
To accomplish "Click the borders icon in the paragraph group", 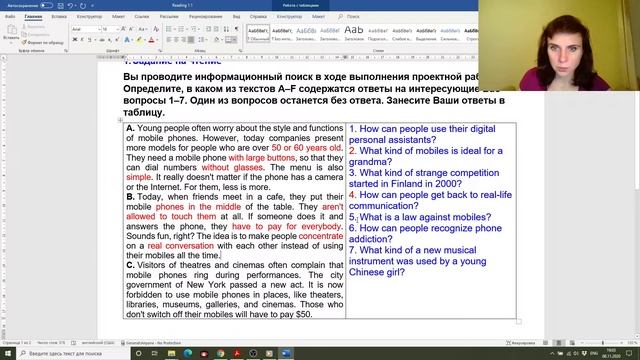I will [229, 40].
